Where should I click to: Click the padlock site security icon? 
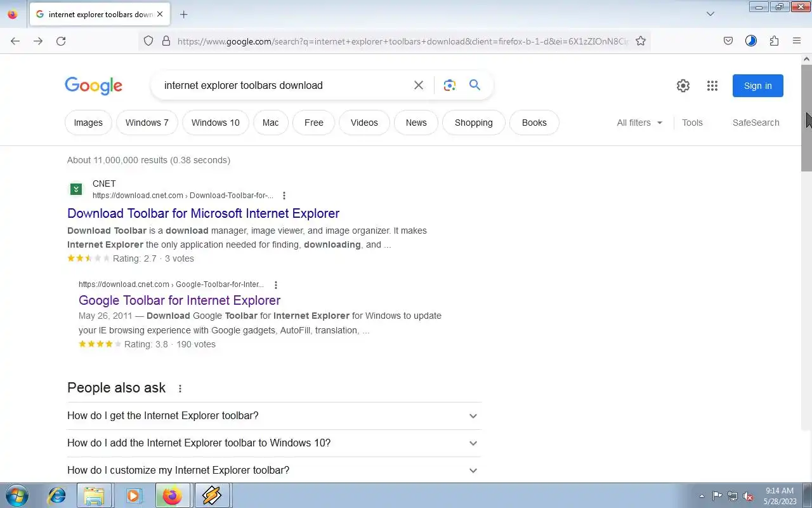[166, 41]
